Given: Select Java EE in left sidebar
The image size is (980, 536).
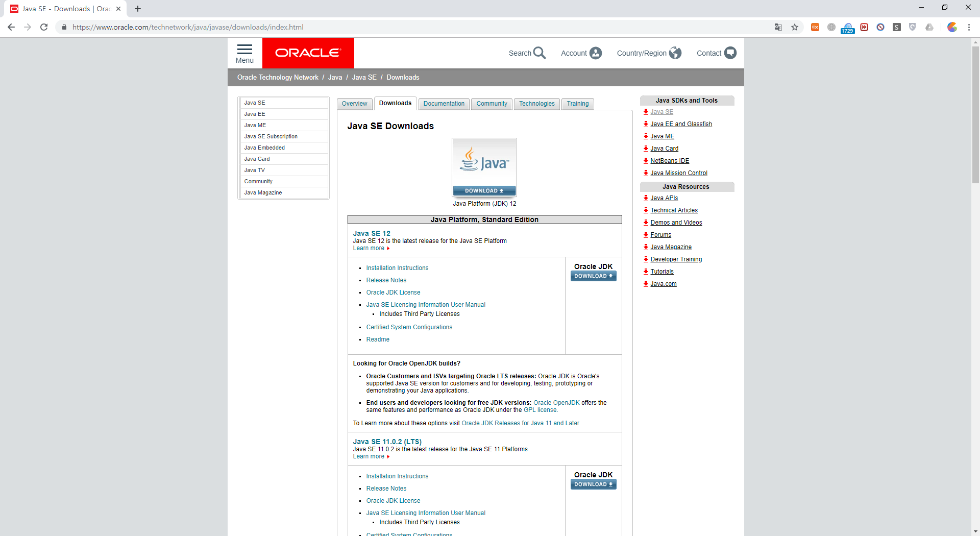Looking at the screenshot, I should [x=284, y=114].
